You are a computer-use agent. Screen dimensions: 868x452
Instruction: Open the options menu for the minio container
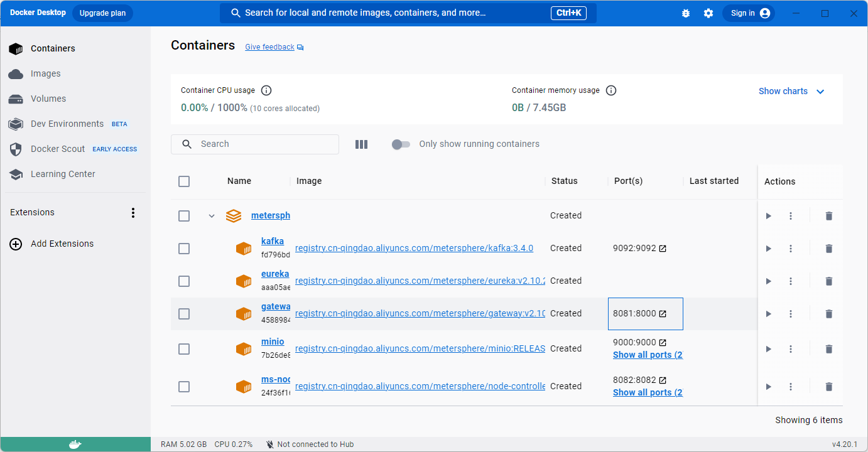(791, 348)
